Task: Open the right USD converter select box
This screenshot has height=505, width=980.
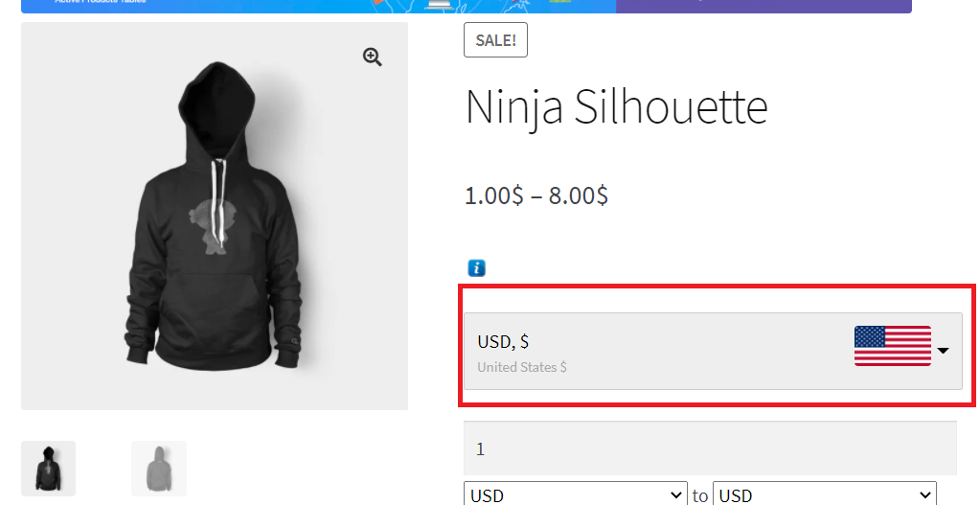Action: pos(824,494)
